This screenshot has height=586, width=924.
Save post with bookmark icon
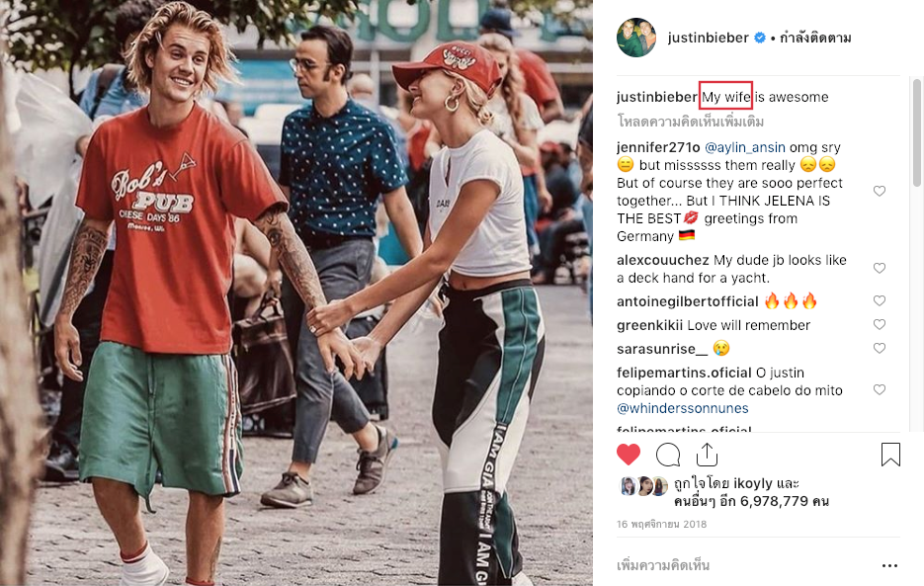point(890,455)
